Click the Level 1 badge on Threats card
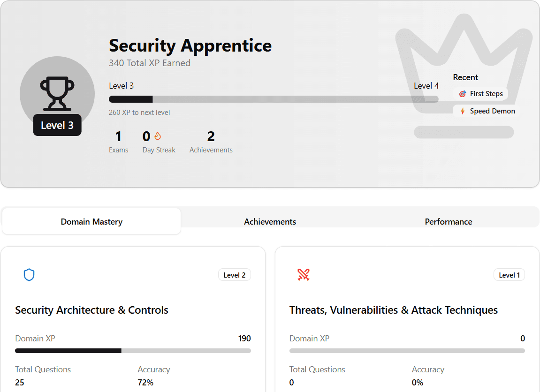Screen dimensions: 540x392 (509, 274)
